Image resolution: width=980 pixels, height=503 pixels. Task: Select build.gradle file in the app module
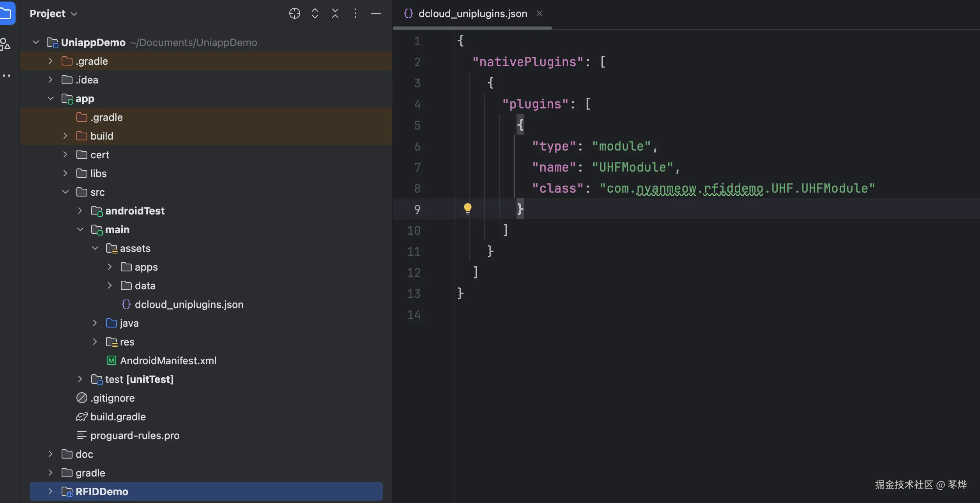118,417
